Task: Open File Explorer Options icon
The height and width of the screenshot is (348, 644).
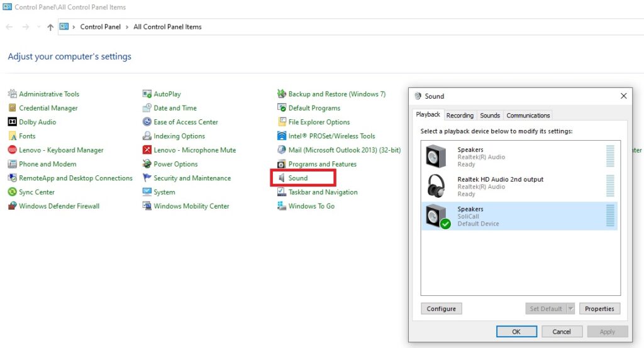Action: coord(282,122)
